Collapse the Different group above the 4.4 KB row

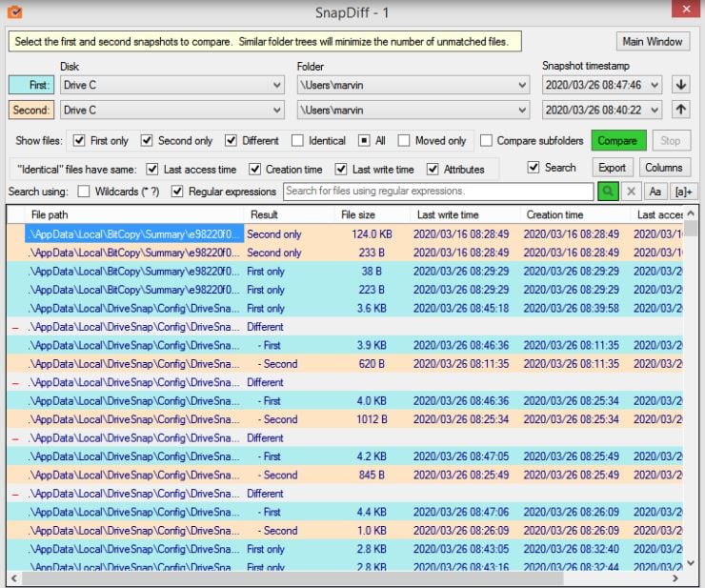(x=16, y=495)
